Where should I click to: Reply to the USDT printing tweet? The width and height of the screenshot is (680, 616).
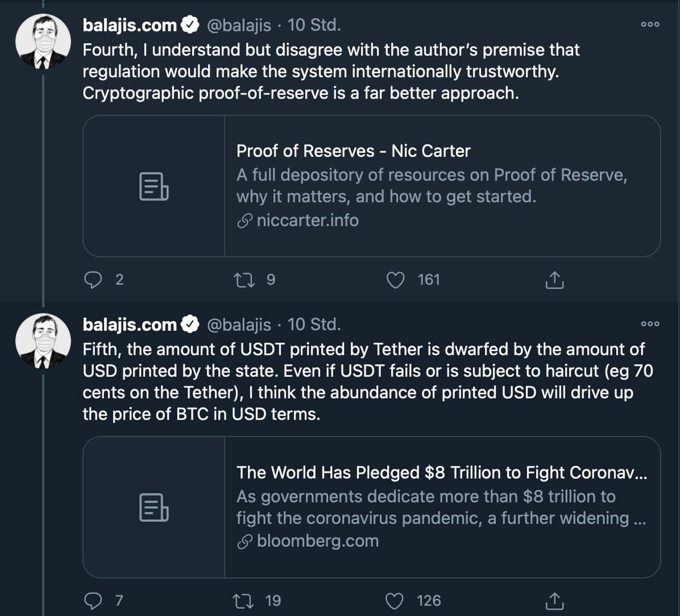click(94, 601)
